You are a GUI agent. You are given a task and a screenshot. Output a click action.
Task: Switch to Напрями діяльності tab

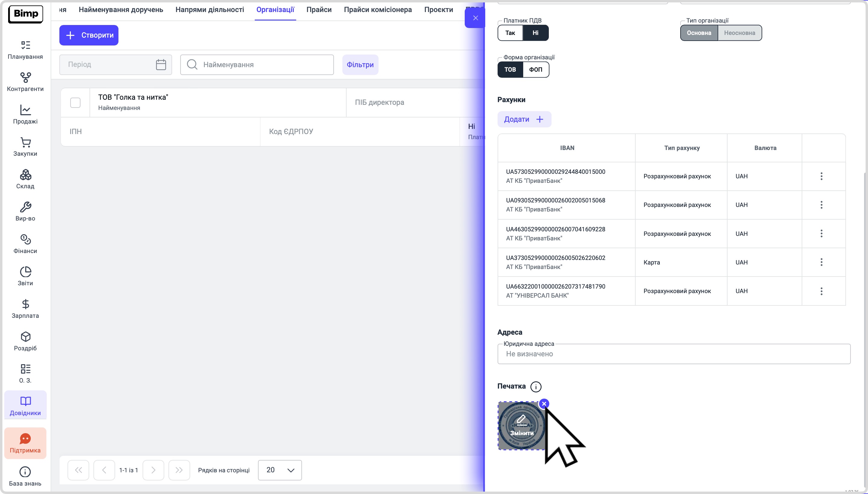[210, 10]
